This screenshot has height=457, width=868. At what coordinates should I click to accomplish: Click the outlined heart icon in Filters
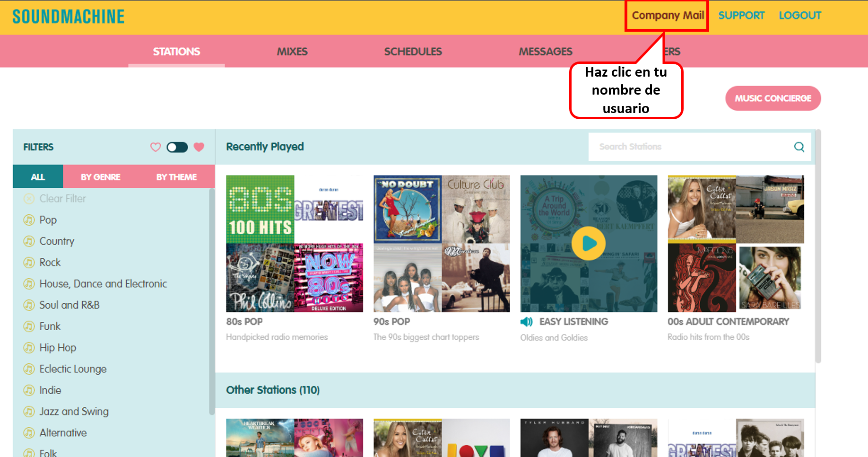point(156,147)
